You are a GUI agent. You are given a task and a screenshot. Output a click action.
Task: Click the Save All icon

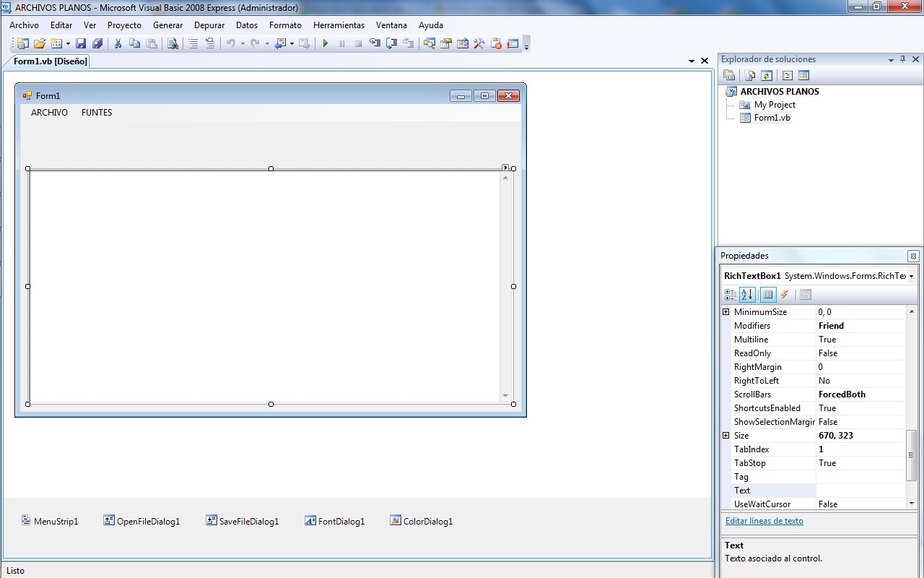point(97,43)
